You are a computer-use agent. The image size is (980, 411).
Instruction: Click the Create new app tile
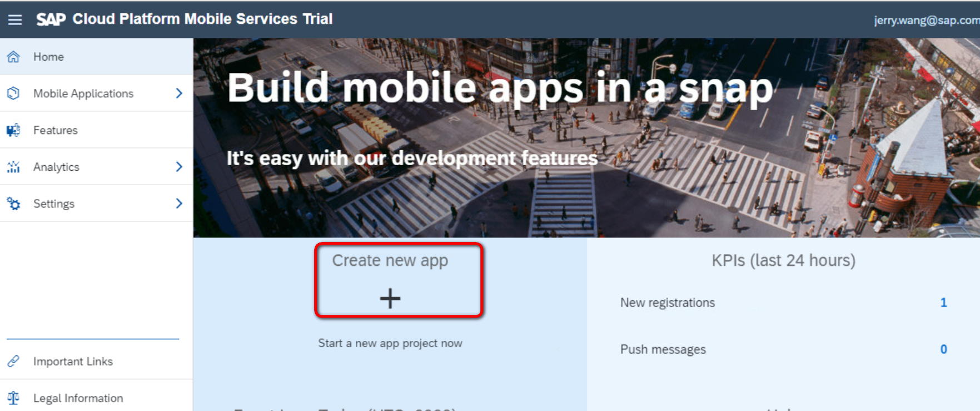(x=399, y=280)
